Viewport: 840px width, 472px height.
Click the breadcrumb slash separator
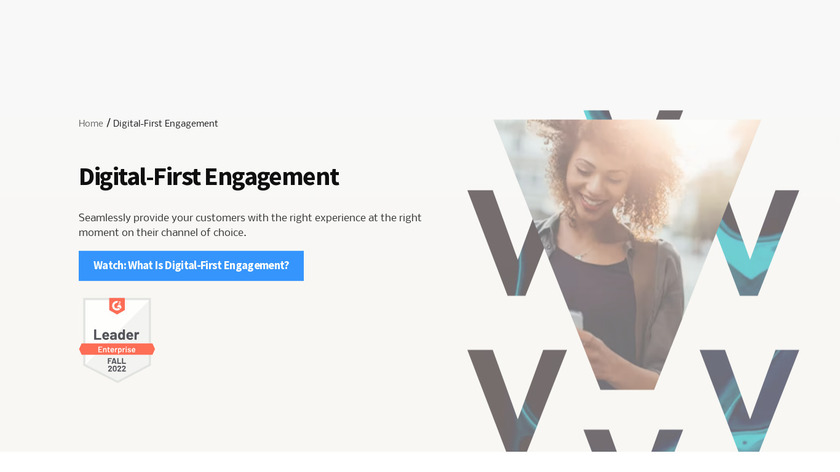click(x=108, y=123)
